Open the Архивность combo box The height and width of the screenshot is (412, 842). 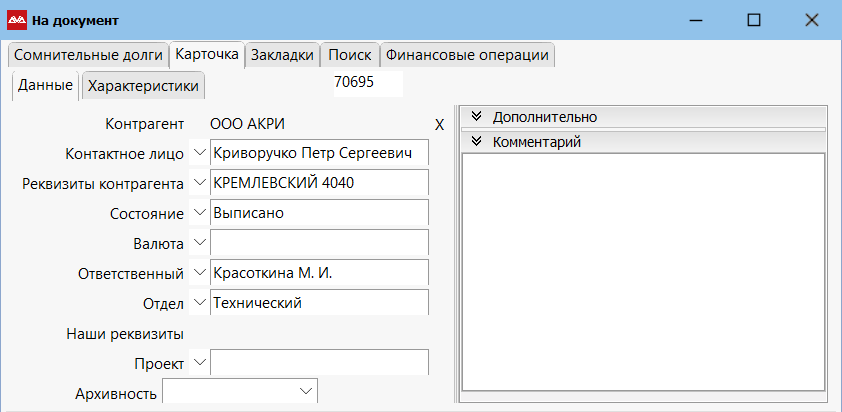click(240, 393)
